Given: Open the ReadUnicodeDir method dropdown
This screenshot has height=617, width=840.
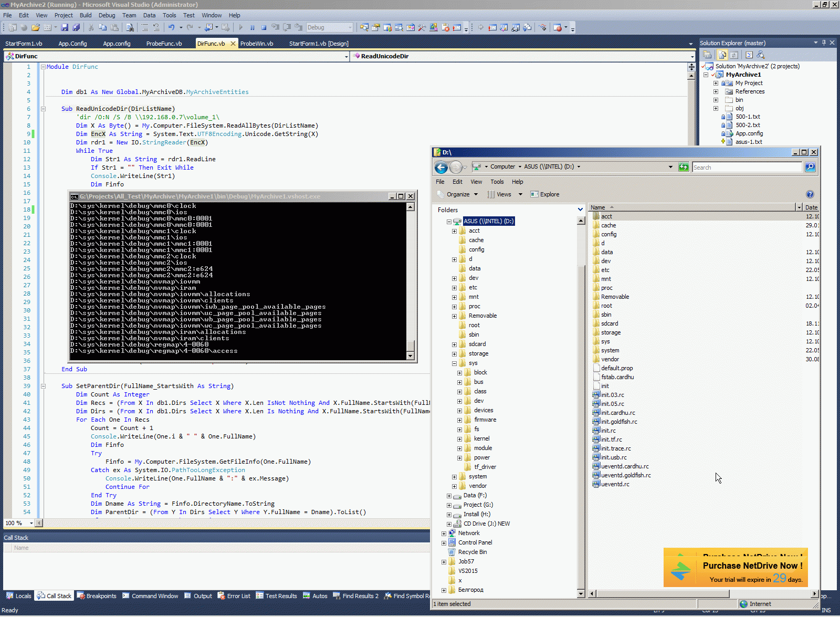Looking at the screenshot, I should tap(692, 56).
